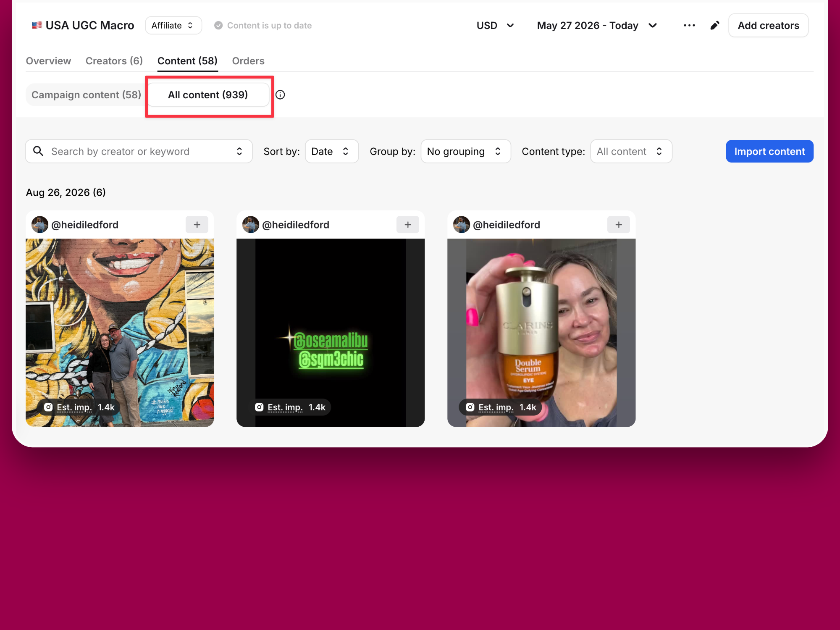Click Est. imp. label on the Double Serum post

pyautogui.click(x=496, y=407)
